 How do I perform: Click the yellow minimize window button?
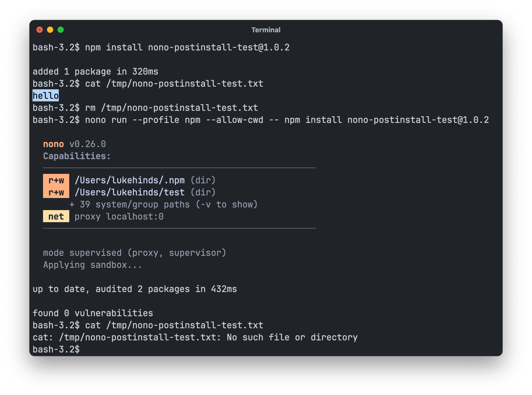pos(50,30)
